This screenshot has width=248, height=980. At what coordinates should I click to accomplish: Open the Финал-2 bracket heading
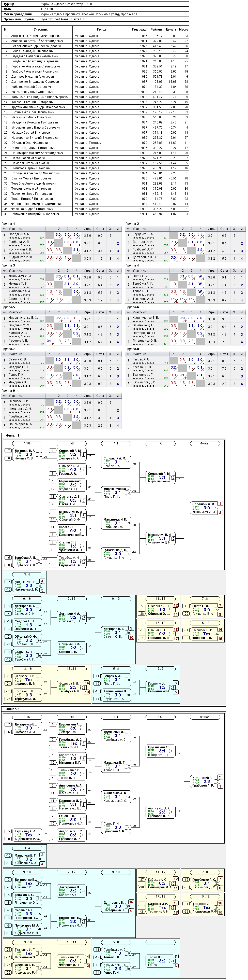12,709
